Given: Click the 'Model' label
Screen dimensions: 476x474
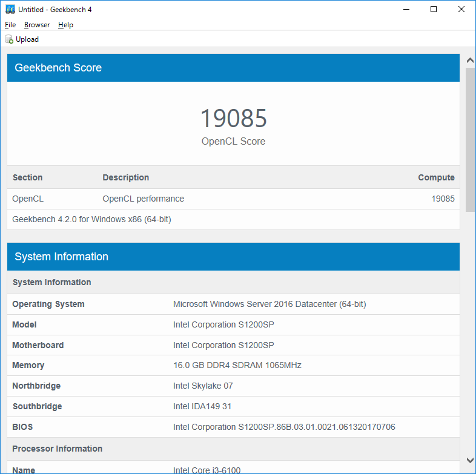Looking at the screenshot, I should (24, 324).
